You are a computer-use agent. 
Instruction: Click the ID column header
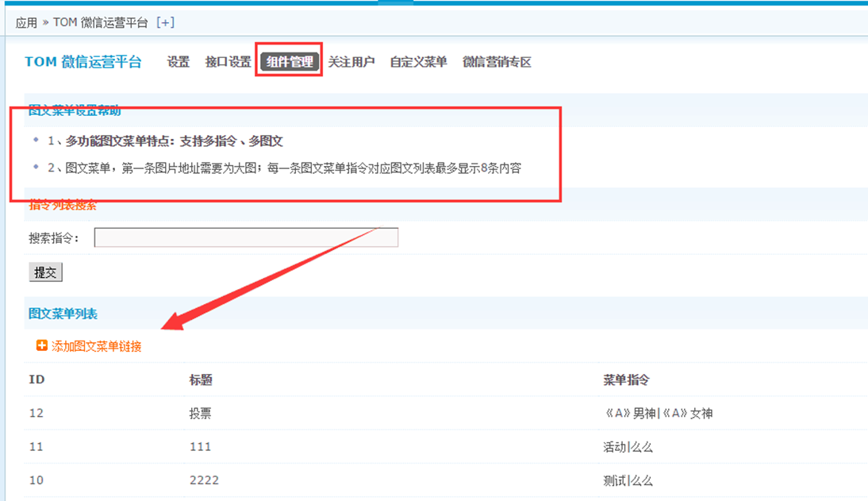36,380
